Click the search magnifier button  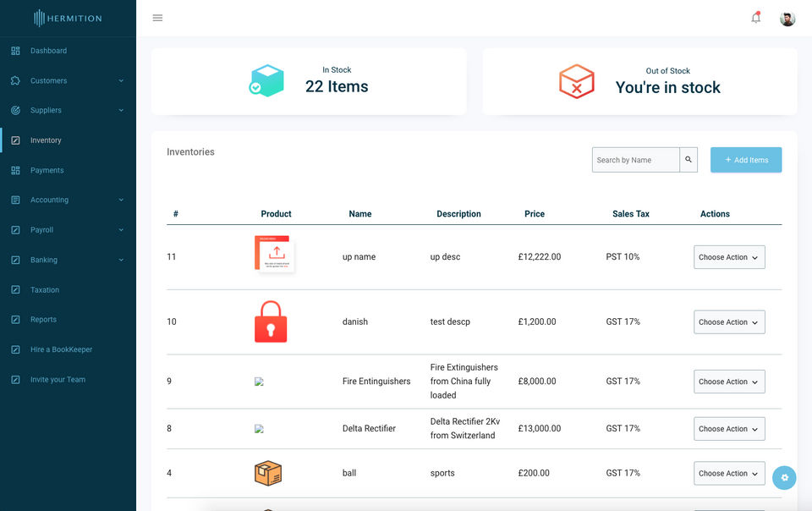click(x=689, y=160)
